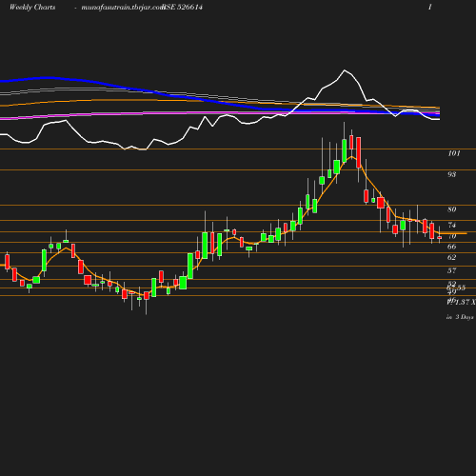Viewport: 476px width, 476px height.
Task: Click the 'in 3 Days' label
Action: point(460,317)
